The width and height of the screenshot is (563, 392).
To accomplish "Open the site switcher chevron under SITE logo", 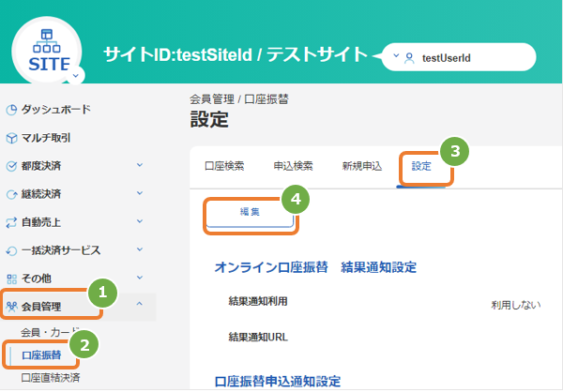I will point(75,76).
